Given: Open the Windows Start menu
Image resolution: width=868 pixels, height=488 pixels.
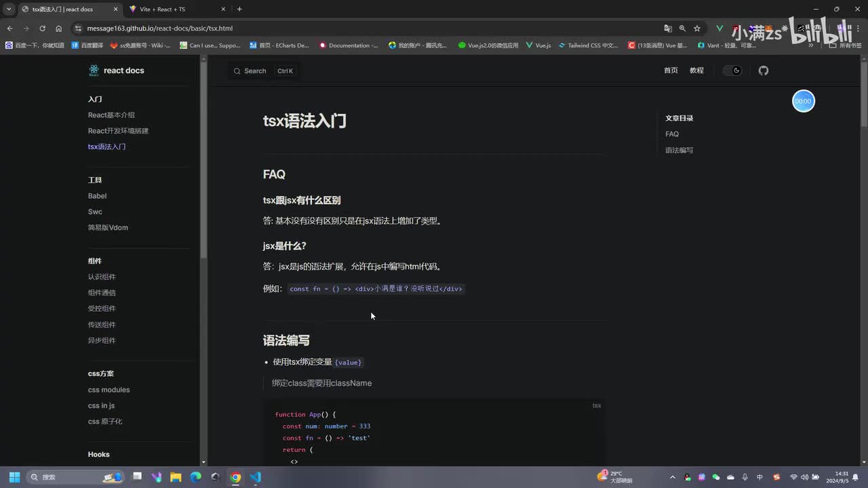Looking at the screenshot, I should pyautogui.click(x=14, y=477).
